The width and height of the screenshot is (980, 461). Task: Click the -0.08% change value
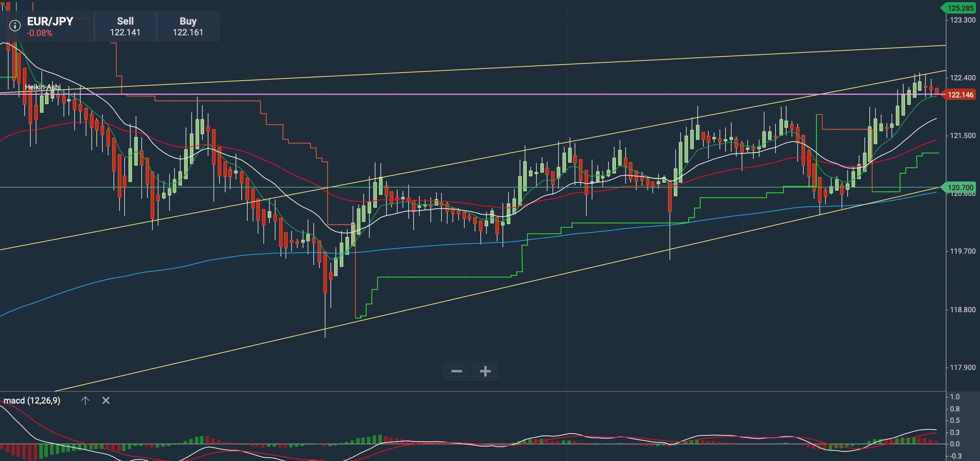point(40,33)
